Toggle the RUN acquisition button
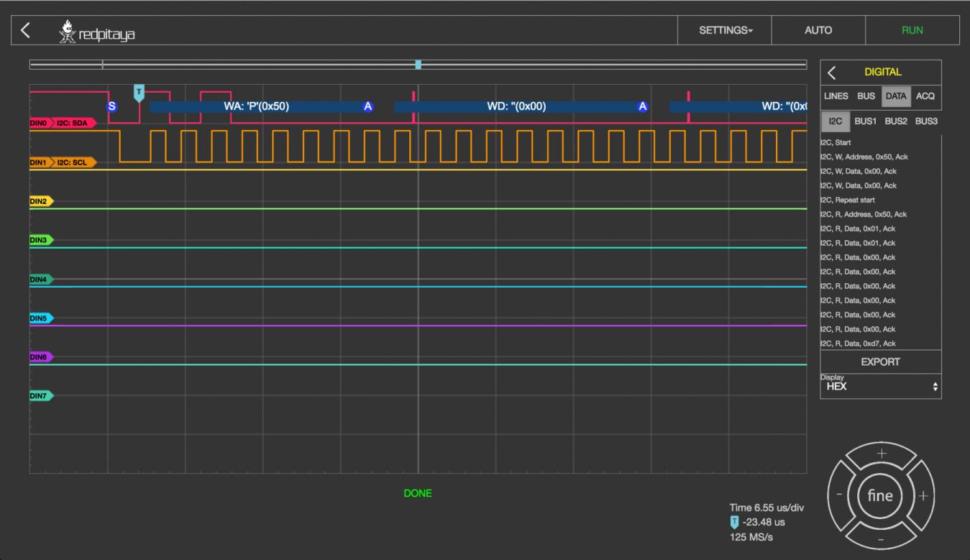 pyautogui.click(x=912, y=30)
